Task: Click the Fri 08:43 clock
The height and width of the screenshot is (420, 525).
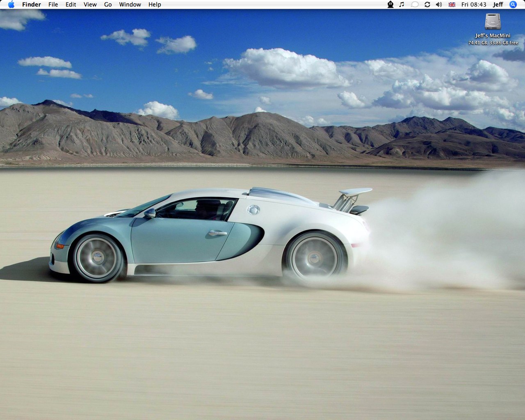Action: tap(474, 5)
